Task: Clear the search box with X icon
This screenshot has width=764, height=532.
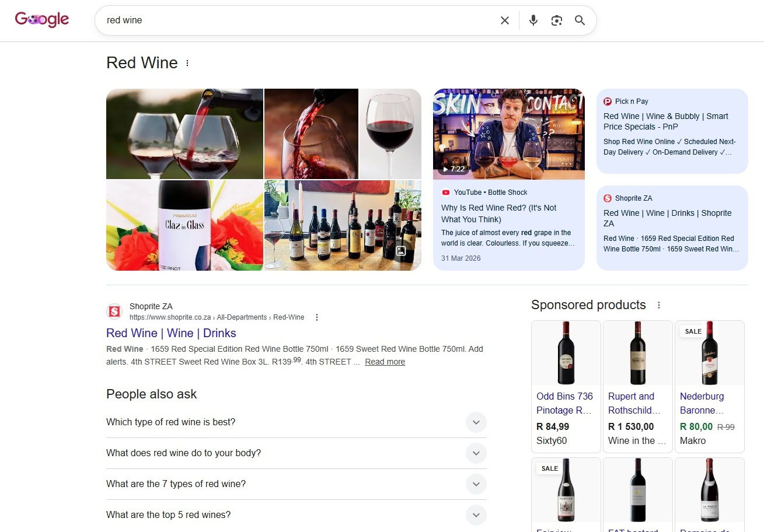Action: point(505,20)
